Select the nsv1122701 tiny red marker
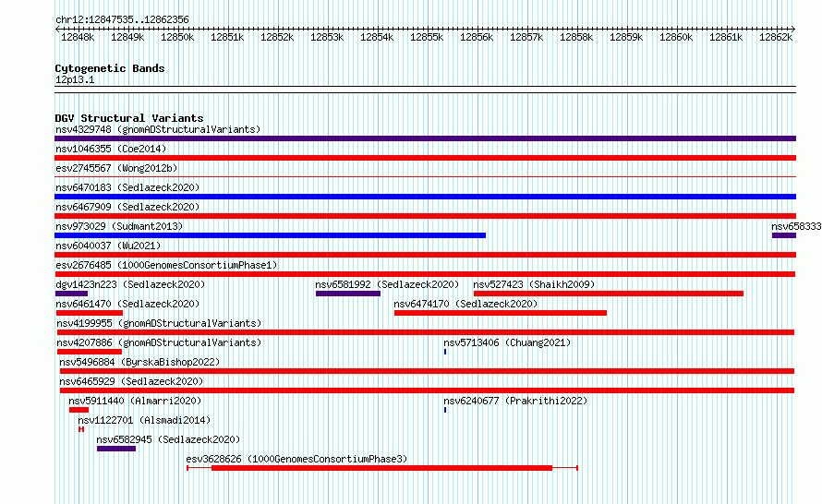Image resolution: width=822 pixels, height=504 pixels. pyautogui.click(x=80, y=429)
